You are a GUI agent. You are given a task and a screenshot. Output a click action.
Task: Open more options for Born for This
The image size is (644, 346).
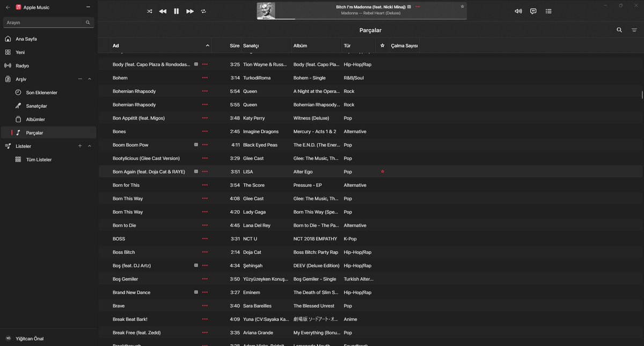pyautogui.click(x=204, y=185)
